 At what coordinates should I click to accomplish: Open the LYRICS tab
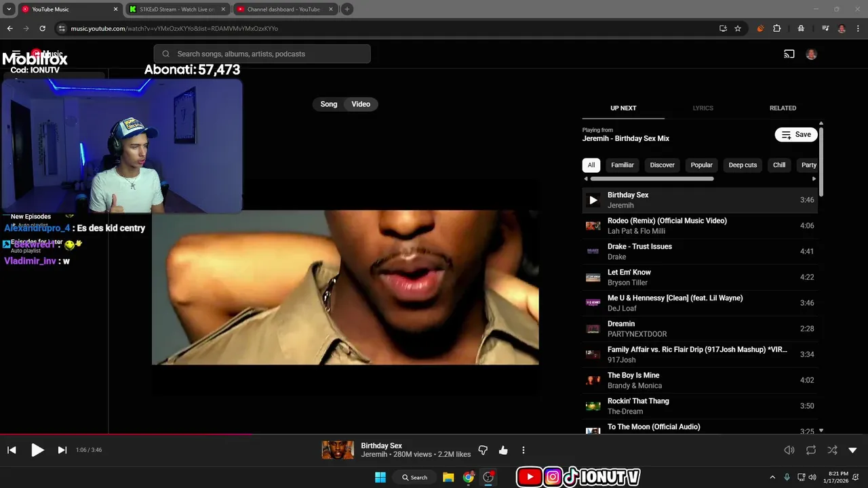coord(703,108)
